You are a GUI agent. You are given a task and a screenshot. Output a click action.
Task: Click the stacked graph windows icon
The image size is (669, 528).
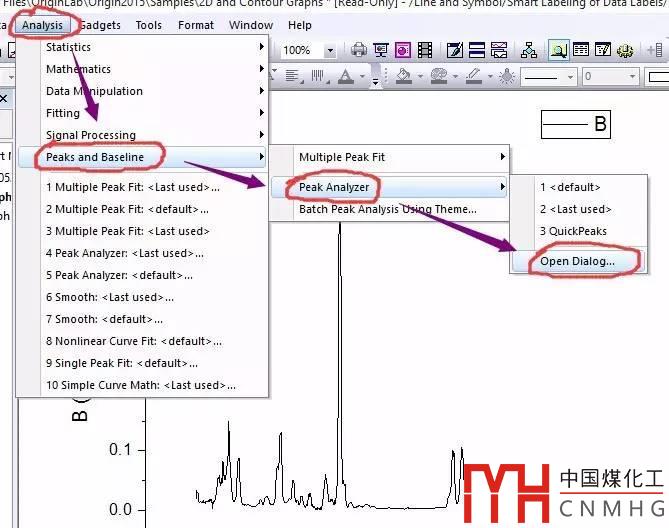499,50
